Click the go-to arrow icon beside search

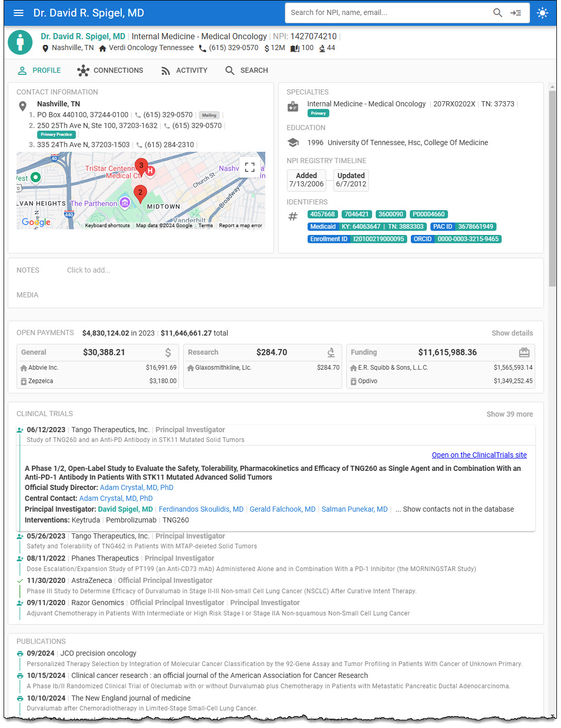point(516,13)
